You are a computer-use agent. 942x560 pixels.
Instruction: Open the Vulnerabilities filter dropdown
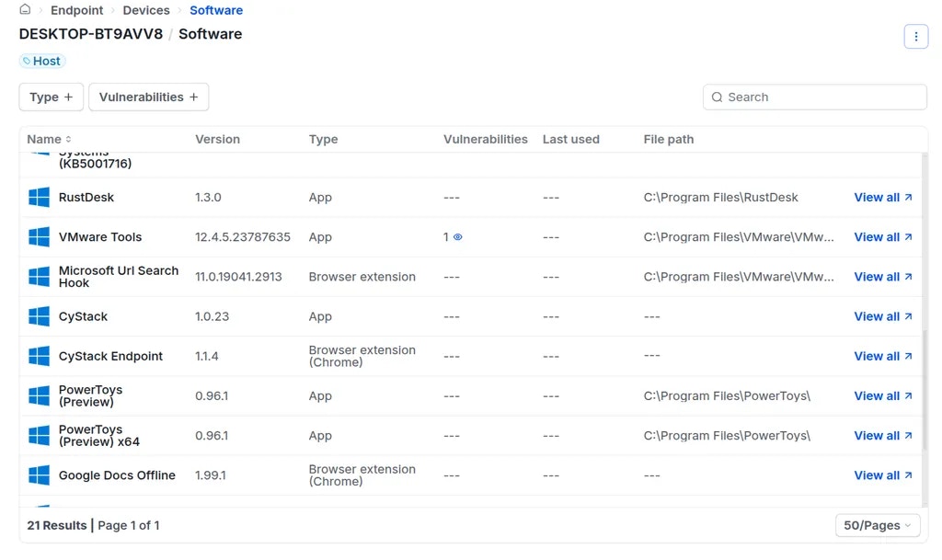pos(148,97)
